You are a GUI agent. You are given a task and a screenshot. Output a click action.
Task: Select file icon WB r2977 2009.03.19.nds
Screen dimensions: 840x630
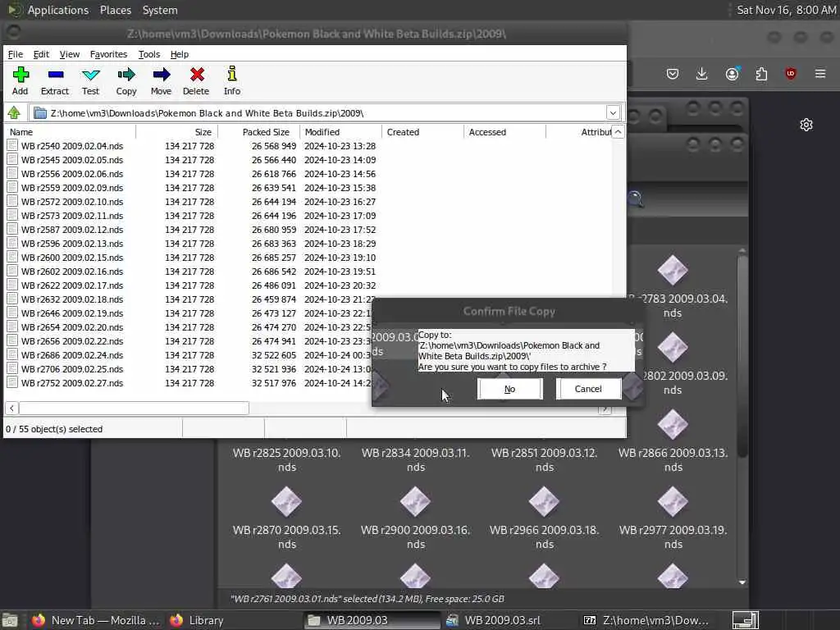[x=673, y=502]
